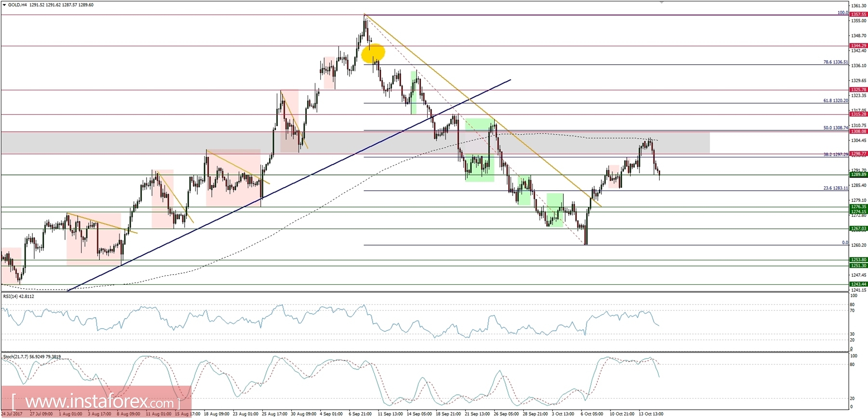Click the 13 Oct 13:00 time axis label
Screen dimensions: 868x419
point(651,414)
